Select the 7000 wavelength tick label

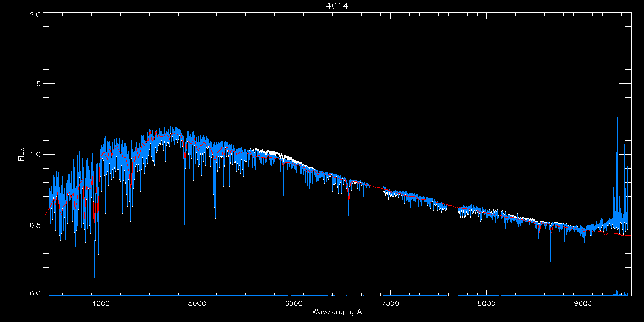390,303
